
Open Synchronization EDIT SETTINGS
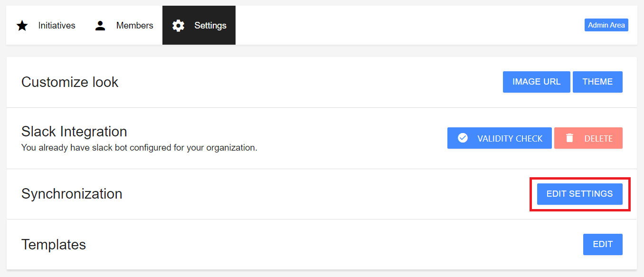tap(580, 194)
